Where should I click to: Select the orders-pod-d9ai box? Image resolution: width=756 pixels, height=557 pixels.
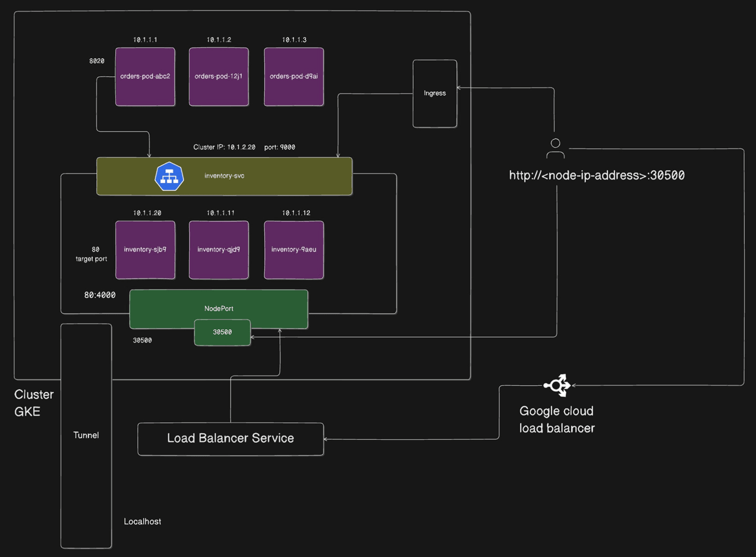(294, 76)
